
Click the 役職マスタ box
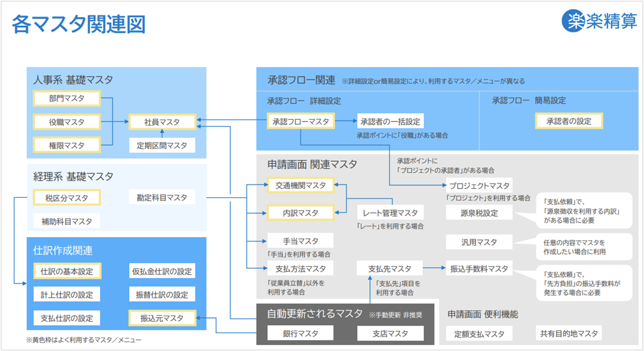coord(67,122)
